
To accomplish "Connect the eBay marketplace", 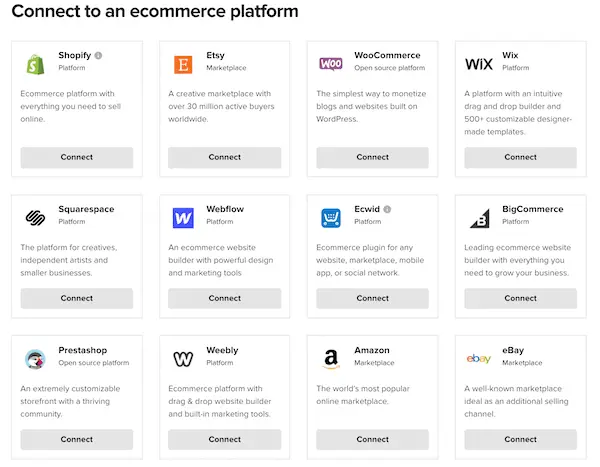I will point(520,439).
